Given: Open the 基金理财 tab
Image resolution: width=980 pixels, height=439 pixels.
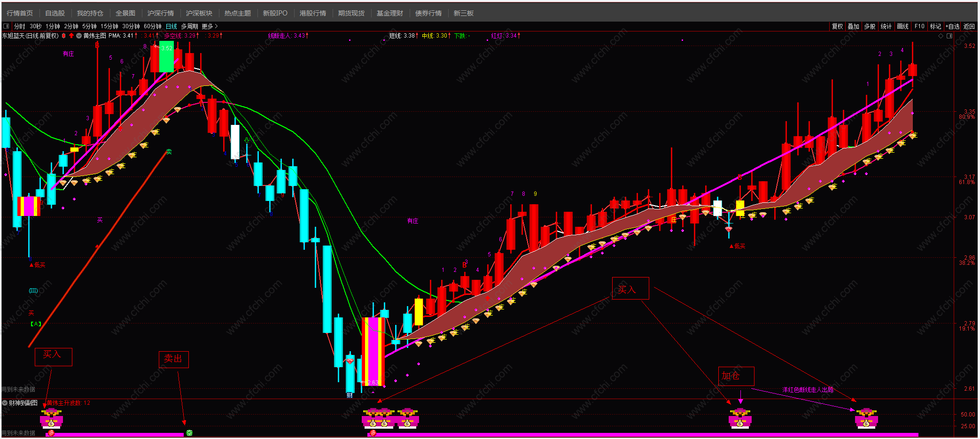Looking at the screenshot, I should (390, 13).
